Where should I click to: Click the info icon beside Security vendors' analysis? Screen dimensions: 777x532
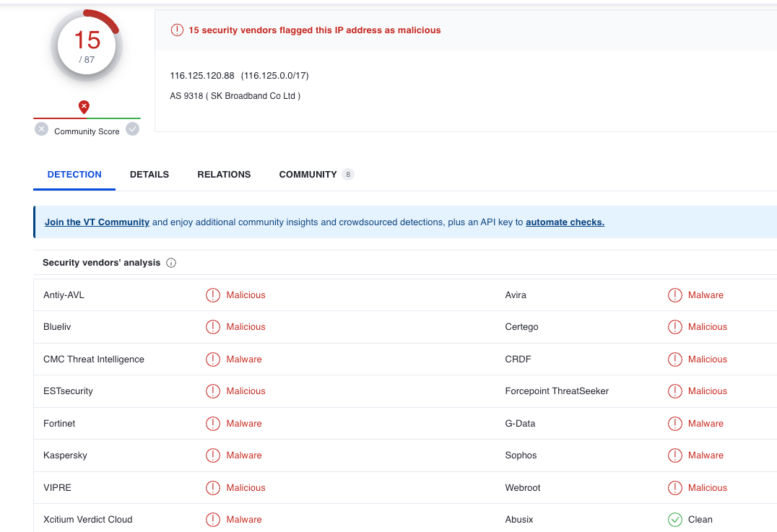click(171, 263)
